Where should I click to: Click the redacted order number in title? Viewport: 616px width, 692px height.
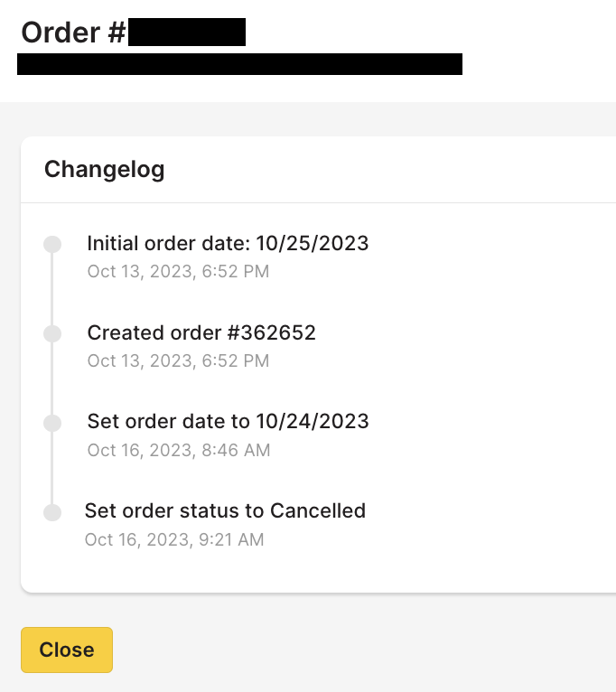186,33
